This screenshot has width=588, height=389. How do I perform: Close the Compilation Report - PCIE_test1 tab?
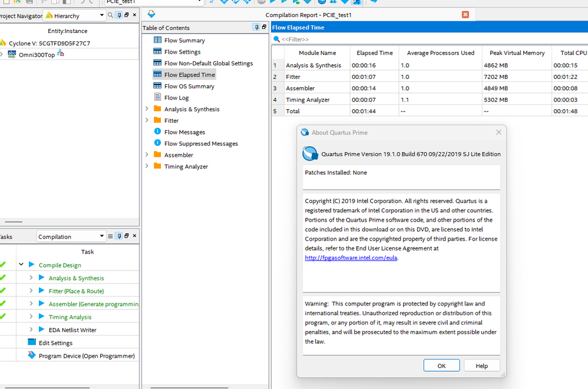coord(465,15)
